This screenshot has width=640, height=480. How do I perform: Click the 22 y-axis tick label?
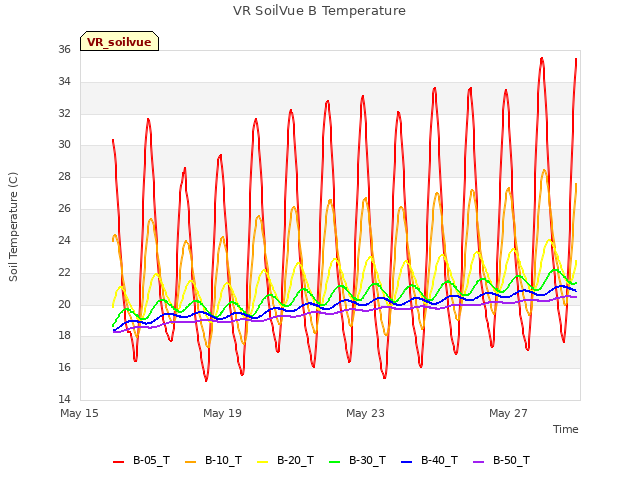click(x=64, y=272)
